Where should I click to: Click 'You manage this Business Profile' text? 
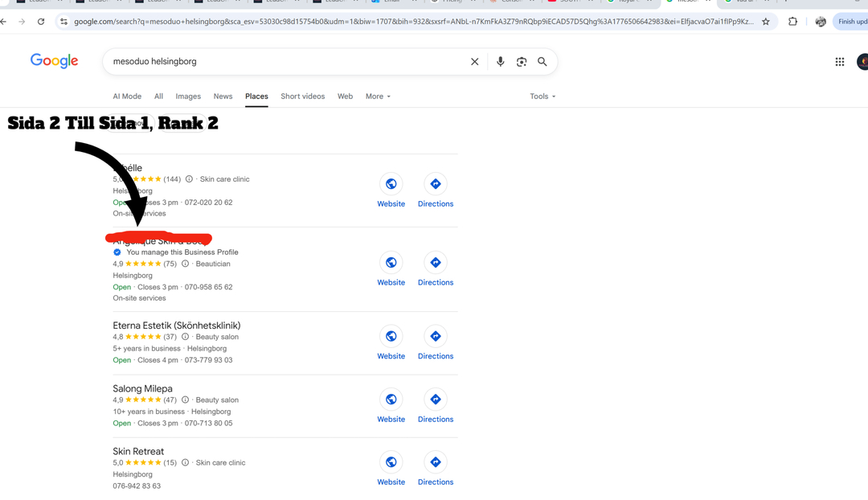point(182,252)
